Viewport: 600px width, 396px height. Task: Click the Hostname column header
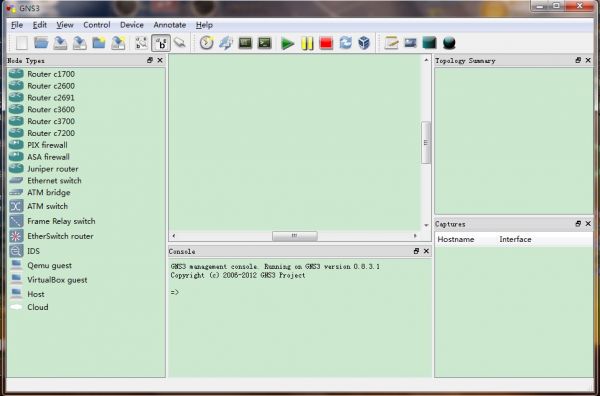[x=456, y=239]
